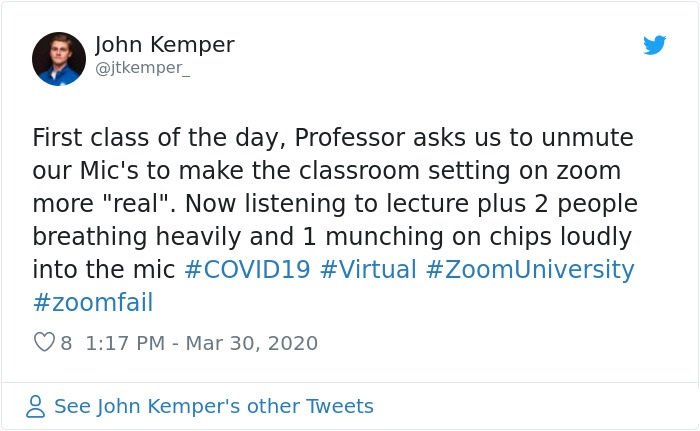The image size is (700, 431).
Task: Click the Mar 30, 2020 date
Action: coord(252,343)
